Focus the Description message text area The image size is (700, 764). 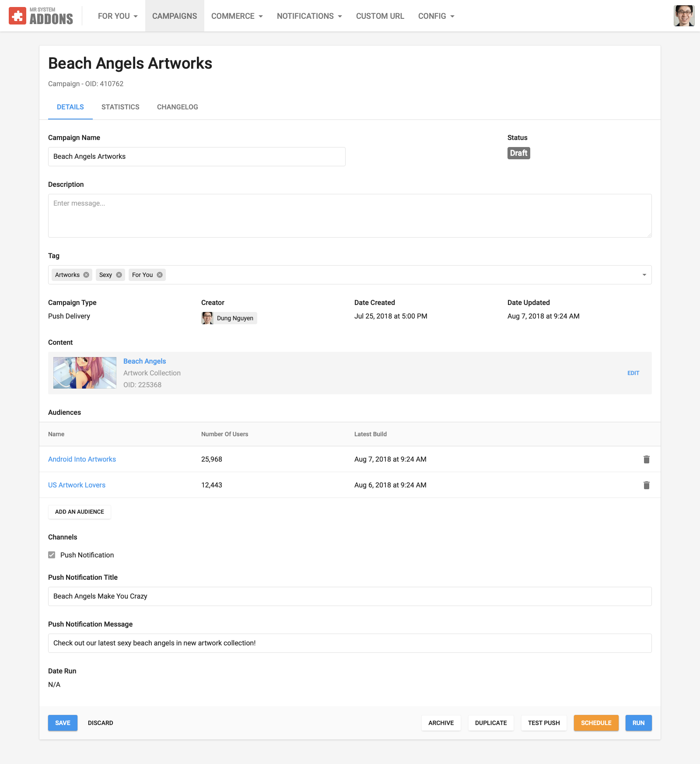pyautogui.click(x=350, y=216)
